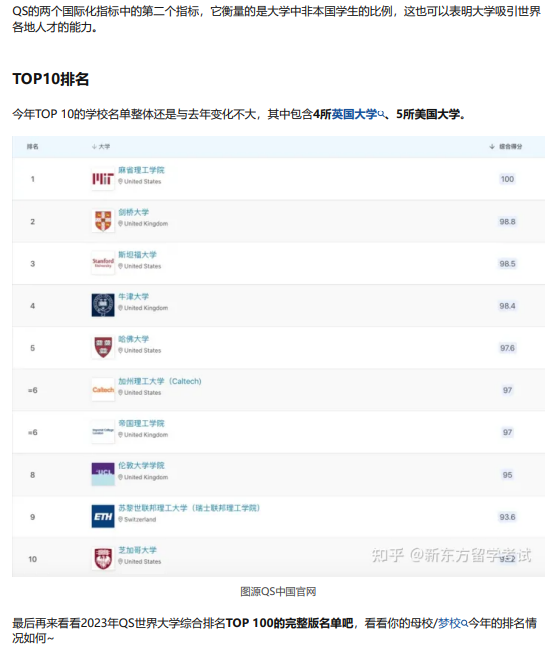This screenshot has height=660, width=556.
Task: Click the score value 95
Action: pos(507,475)
